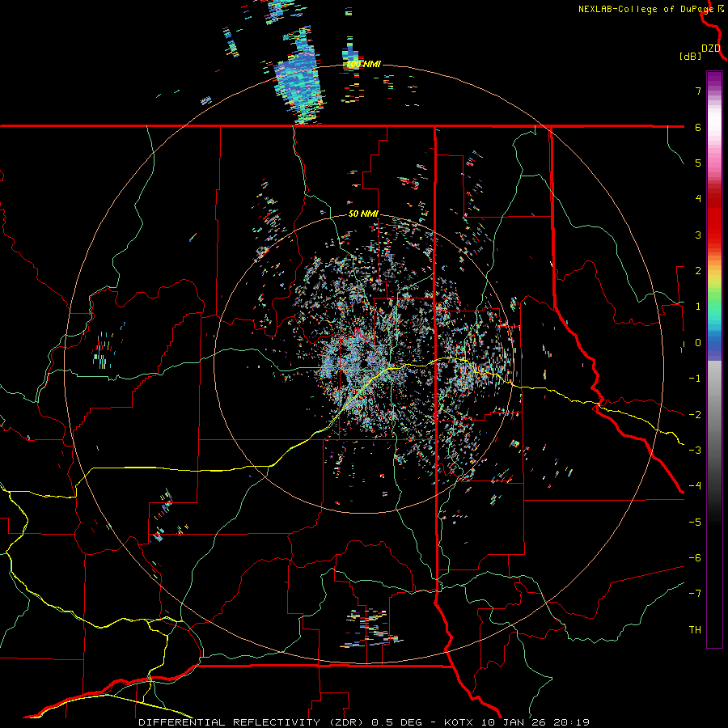Click the 3 value on color scale

(x=698, y=235)
